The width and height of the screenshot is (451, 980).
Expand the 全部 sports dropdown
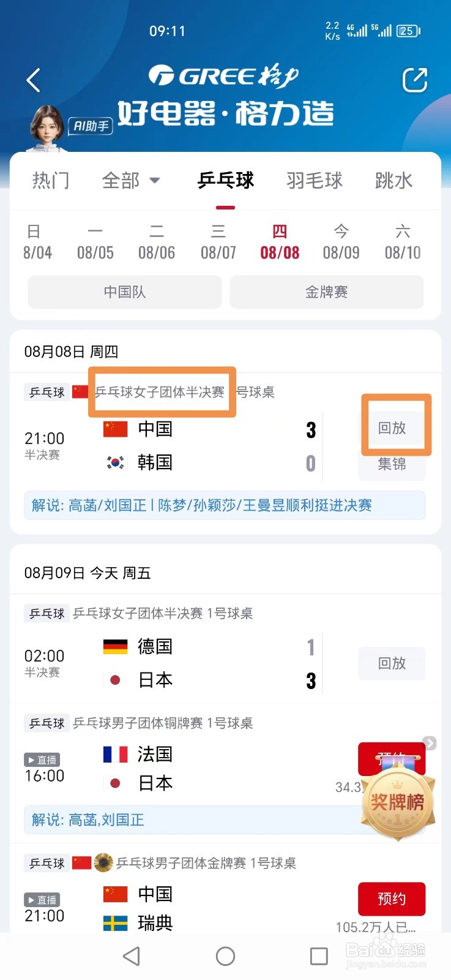(131, 181)
